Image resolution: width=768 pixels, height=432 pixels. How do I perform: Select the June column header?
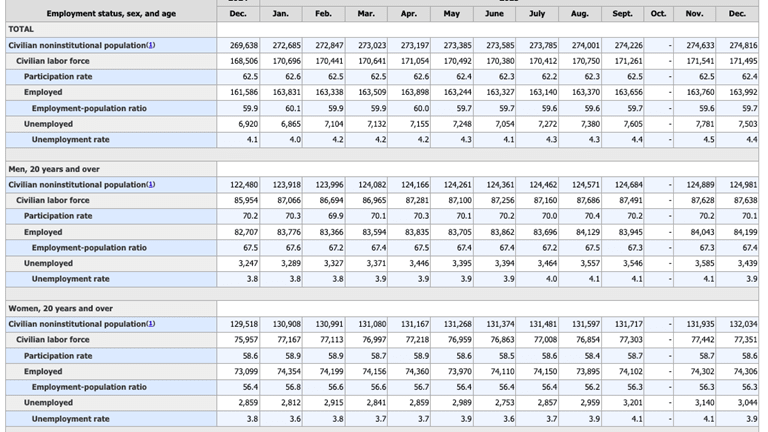tap(494, 14)
